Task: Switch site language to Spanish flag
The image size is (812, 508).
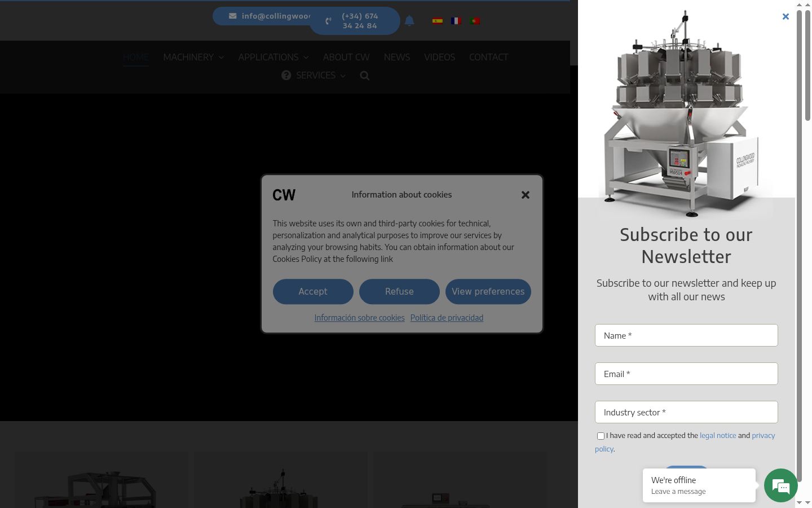Action: tap(437, 21)
